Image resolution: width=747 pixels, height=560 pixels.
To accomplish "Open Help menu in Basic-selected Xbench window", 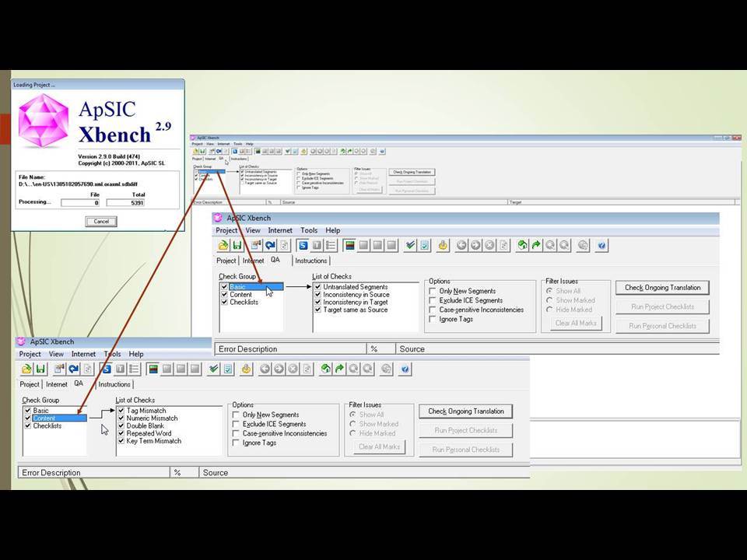I will [x=333, y=230].
